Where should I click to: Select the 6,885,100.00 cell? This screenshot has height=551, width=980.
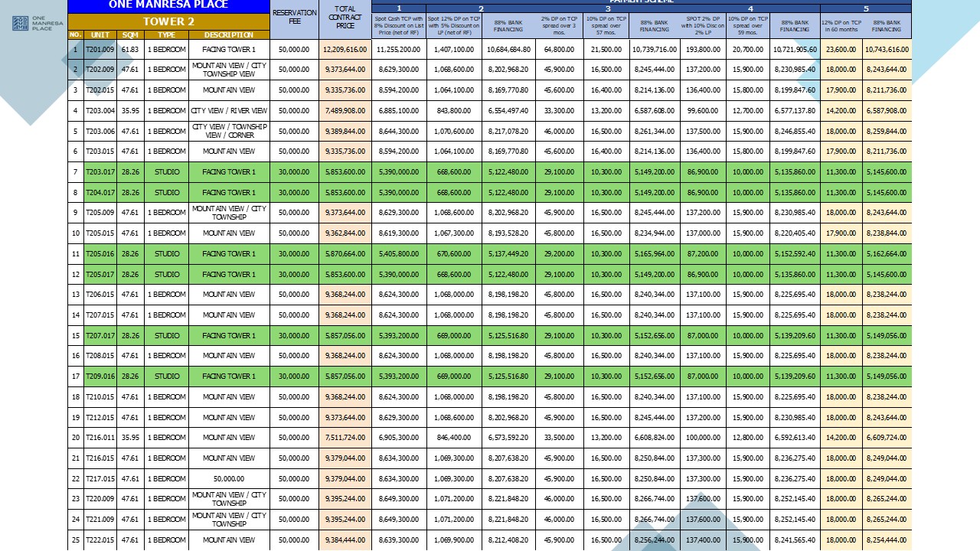pyautogui.click(x=399, y=111)
